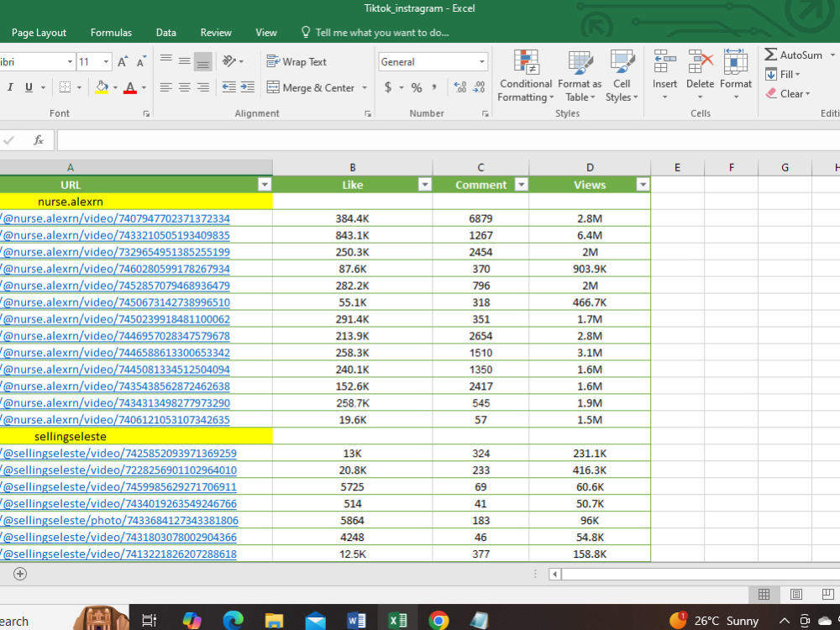Click the Decrease Font Size icon
This screenshot has width=840, height=630.
(141, 61)
